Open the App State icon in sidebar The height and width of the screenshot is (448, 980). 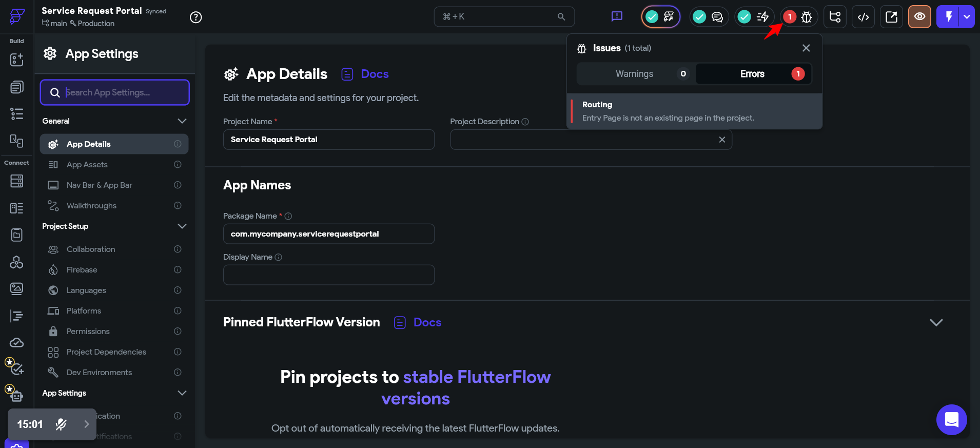click(17, 235)
